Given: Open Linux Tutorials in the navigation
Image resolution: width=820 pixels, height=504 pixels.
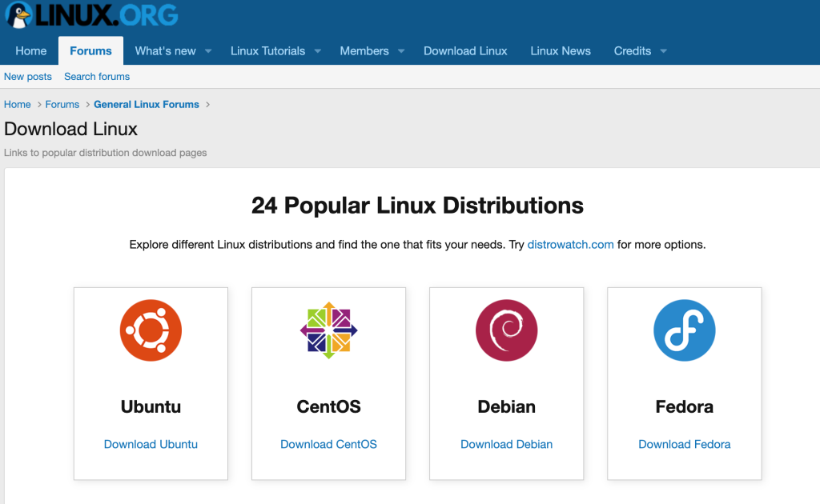Looking at the screenshot, I should click(x=267, y=50).
